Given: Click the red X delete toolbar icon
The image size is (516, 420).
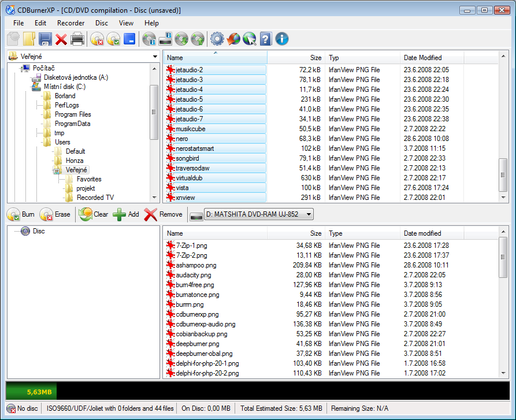Looking at the screenshot, I should [x=61, y=39].
